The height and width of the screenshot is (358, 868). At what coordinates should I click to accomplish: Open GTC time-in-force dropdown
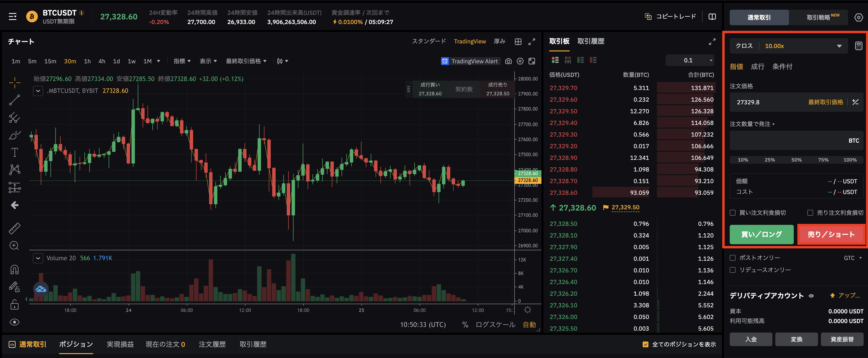852,258
